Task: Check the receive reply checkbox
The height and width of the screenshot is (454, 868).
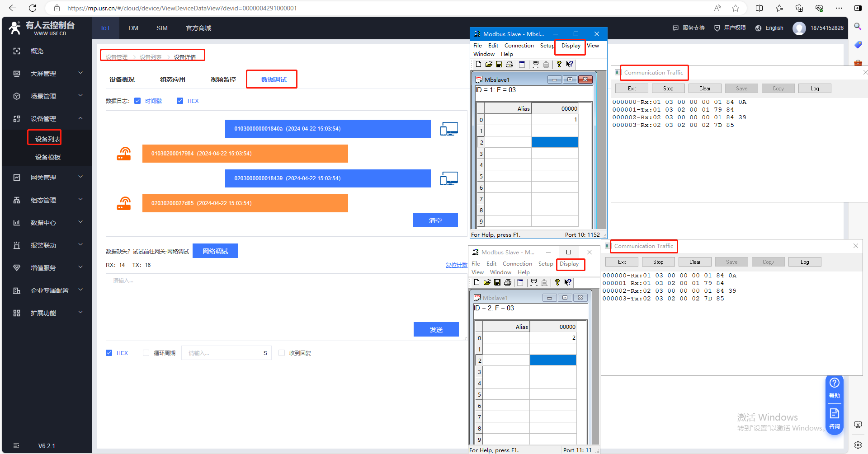Action: coord(282,353)
